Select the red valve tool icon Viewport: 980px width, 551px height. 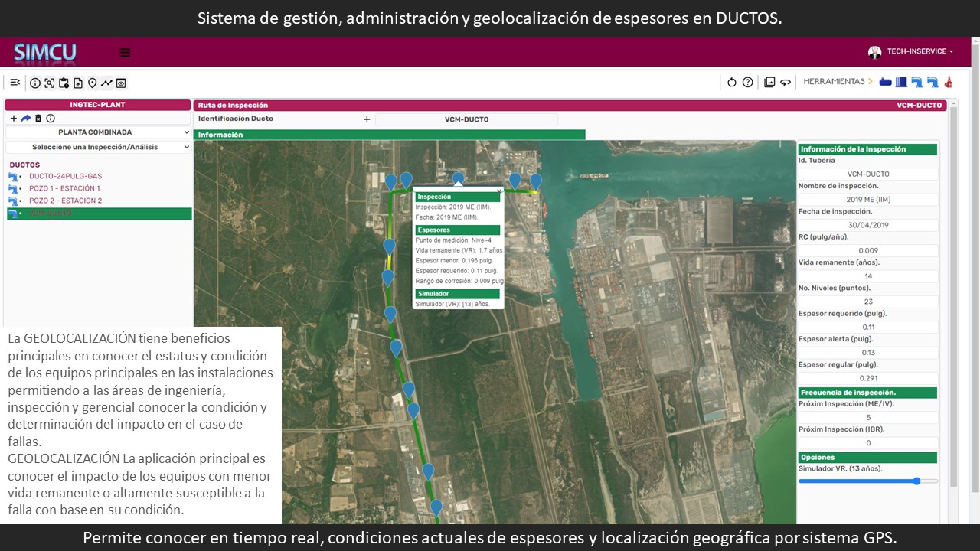tap(948, 82)
